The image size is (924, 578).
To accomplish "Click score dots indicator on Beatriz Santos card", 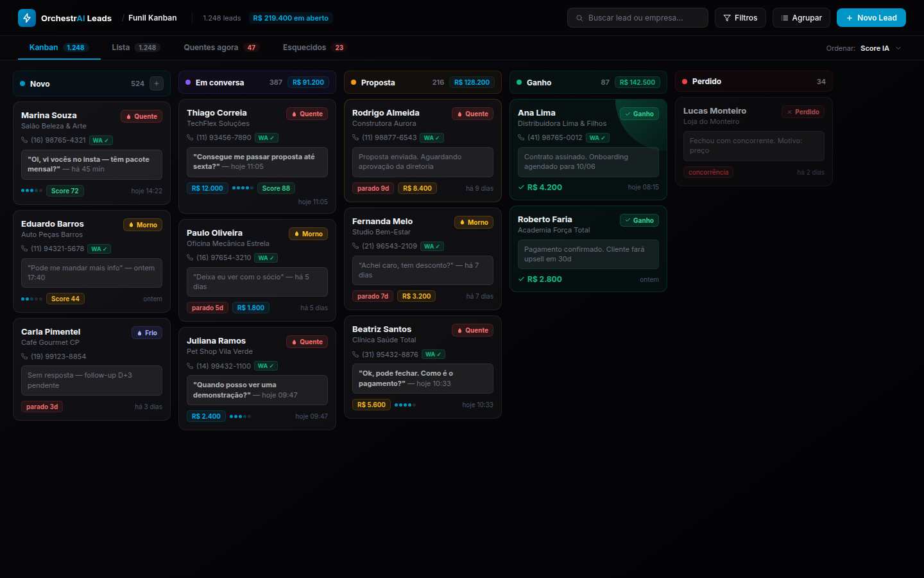I will coord(405,405).
